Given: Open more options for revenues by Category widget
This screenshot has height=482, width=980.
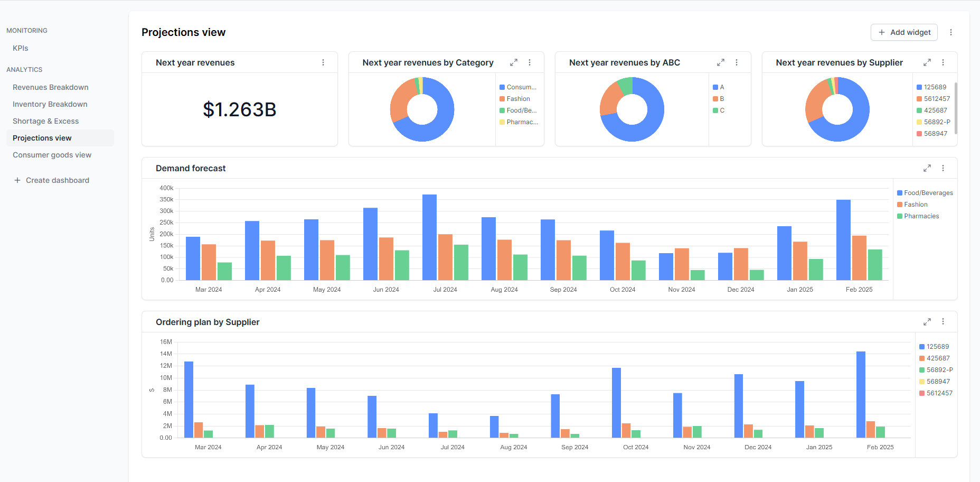Looking at the screenshot, I should tap(530, 62).
